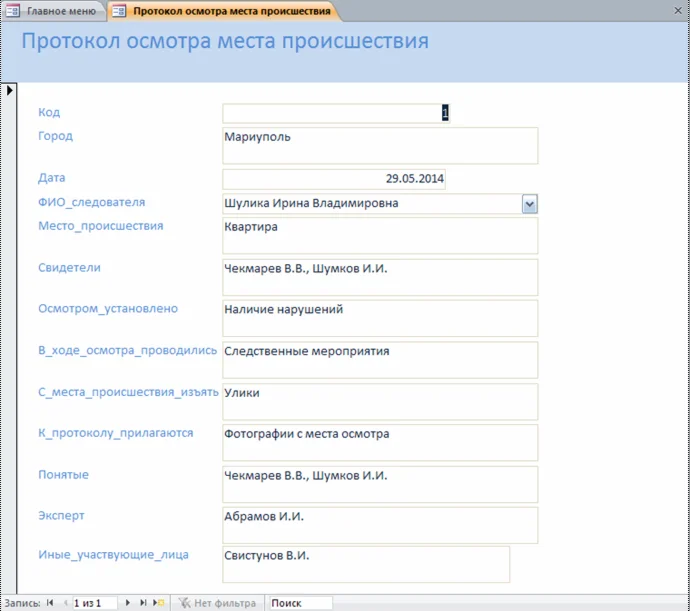Go to next record arrow
The image size is (690, 611).
(x=127, y=603)
